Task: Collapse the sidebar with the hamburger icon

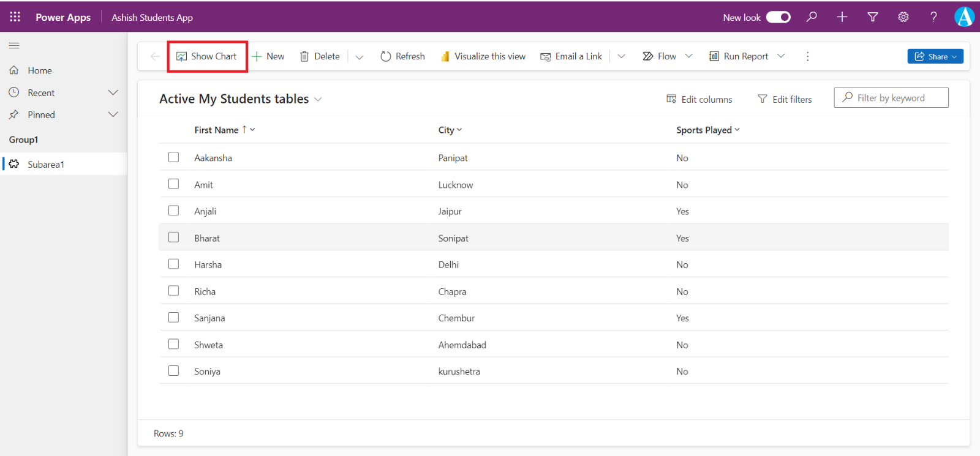Action: click(14, 46)
